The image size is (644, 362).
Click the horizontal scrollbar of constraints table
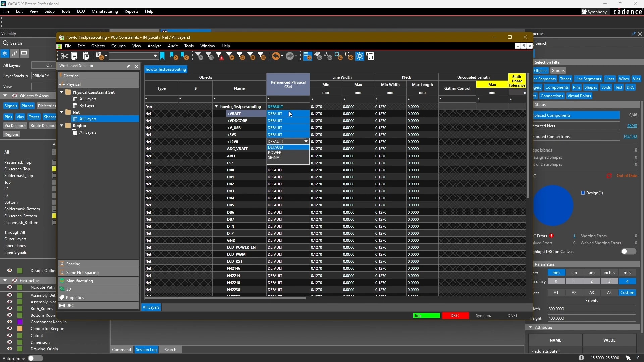225,298
